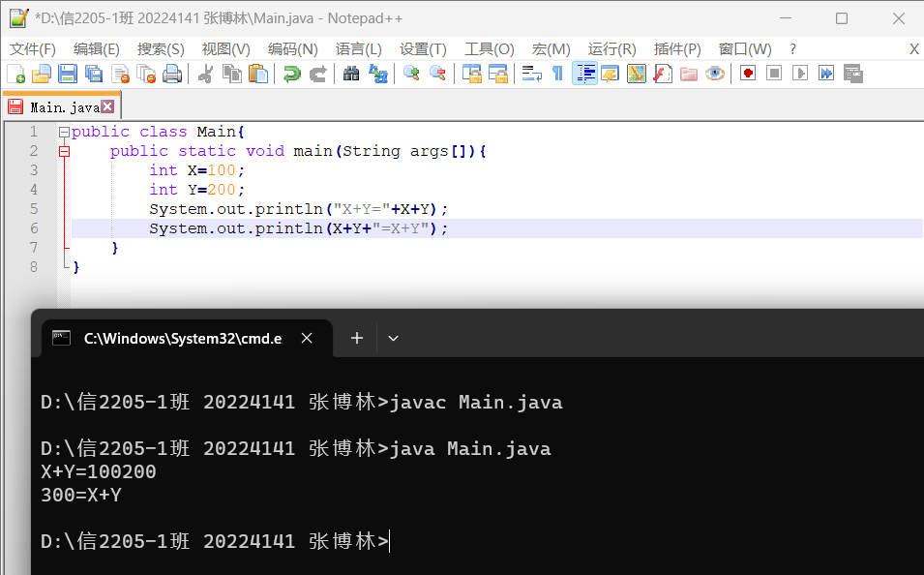Start macro recording with red dot icon
This screenshot has height=575, width=924.
[x=748, y=74]
